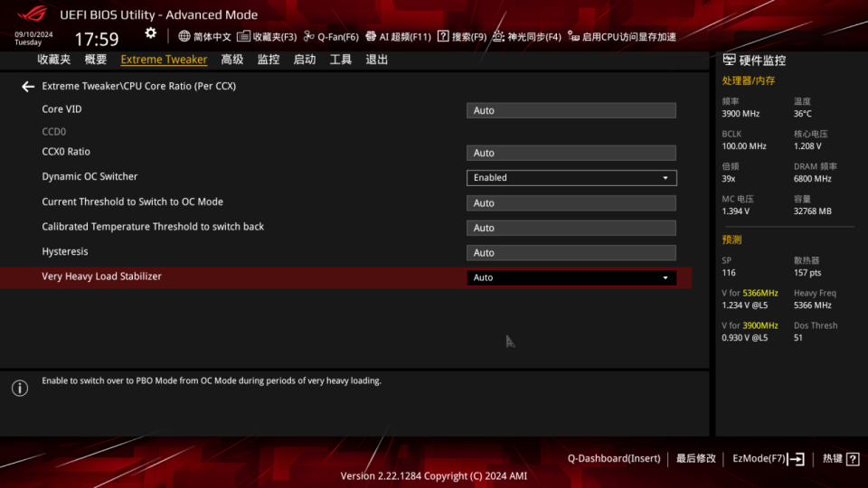This screenshot has width=868, height=488.
Task: Click the CCX0 Ratio value field
Action: (571, 153)
